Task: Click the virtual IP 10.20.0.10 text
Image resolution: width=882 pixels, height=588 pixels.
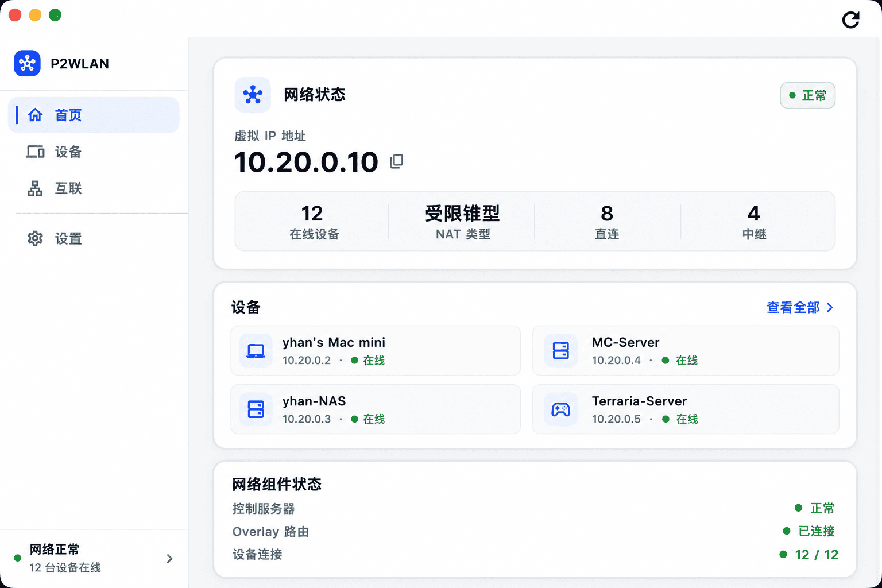Action: pos(306,162)
